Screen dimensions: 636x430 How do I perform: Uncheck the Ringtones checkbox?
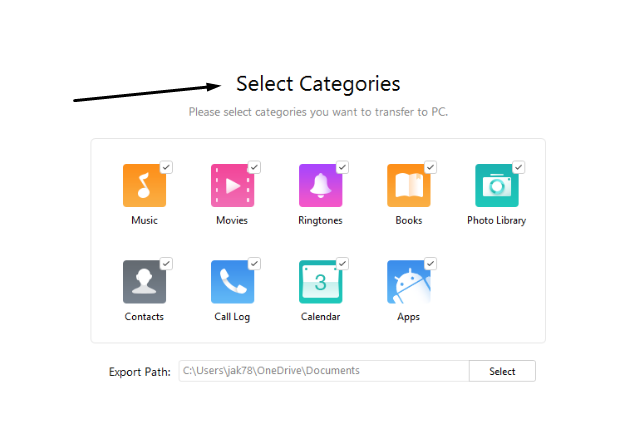342,167
